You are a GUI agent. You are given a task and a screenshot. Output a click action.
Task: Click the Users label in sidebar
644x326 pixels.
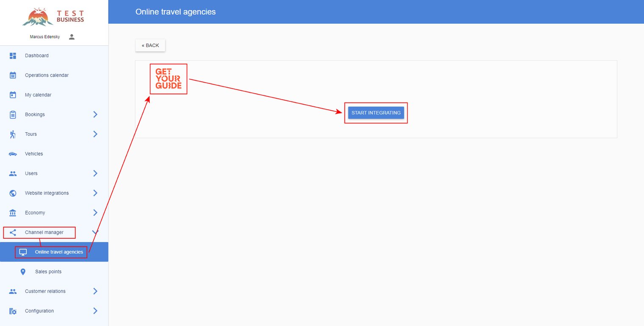pyautogui.click(x=31, y=173)
